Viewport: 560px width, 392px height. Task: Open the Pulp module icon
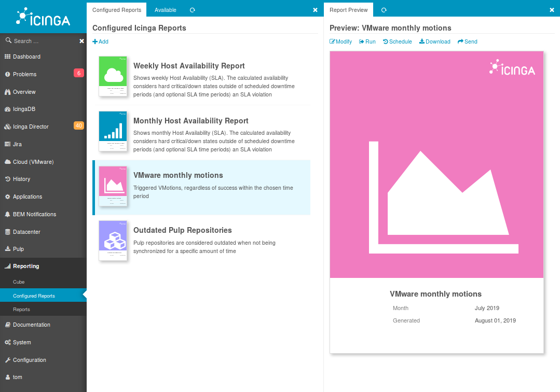tap(8, 249)
